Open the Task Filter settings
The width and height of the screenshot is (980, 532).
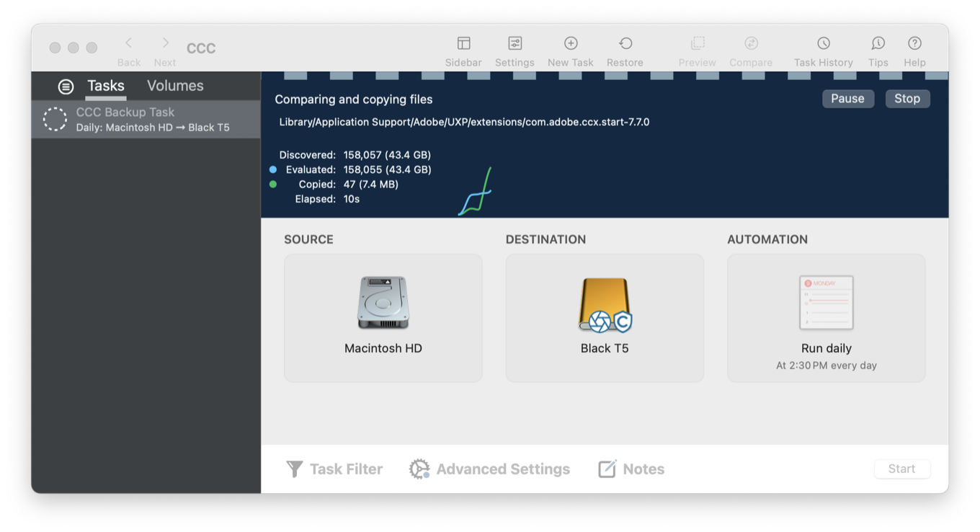(x=334, y=469)
